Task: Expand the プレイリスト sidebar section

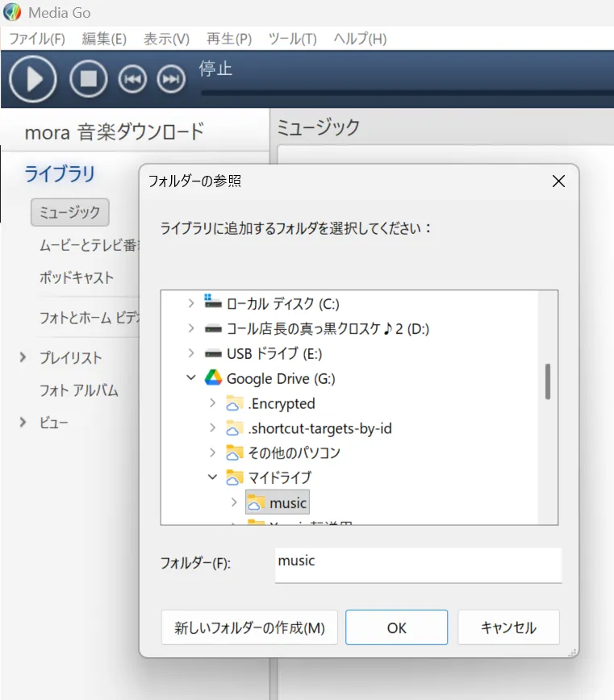Action: (23, 357)
